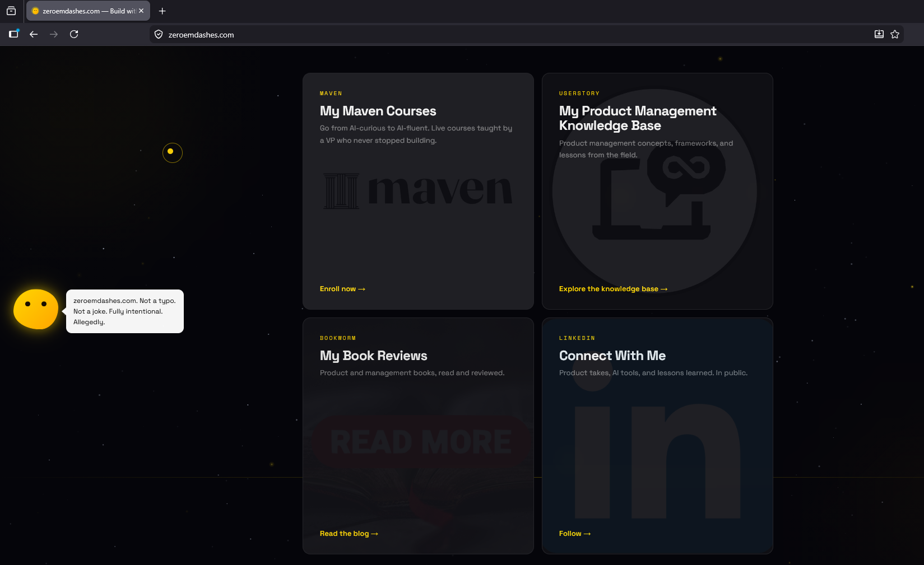The width and height of the screenshot is (924, 565).
Task: Click the My Maven Courses heading
Action: 378,111
